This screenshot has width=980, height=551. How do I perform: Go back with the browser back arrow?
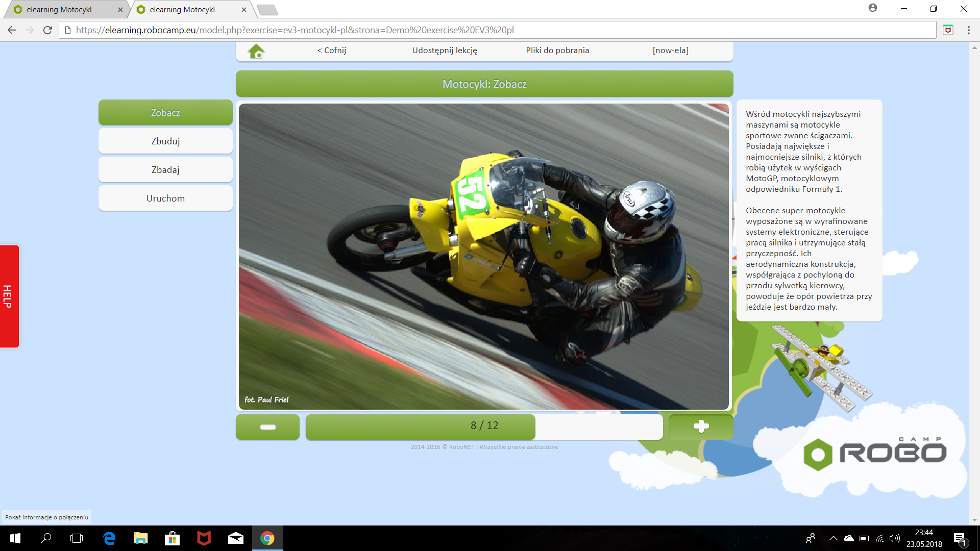[12, 30]
